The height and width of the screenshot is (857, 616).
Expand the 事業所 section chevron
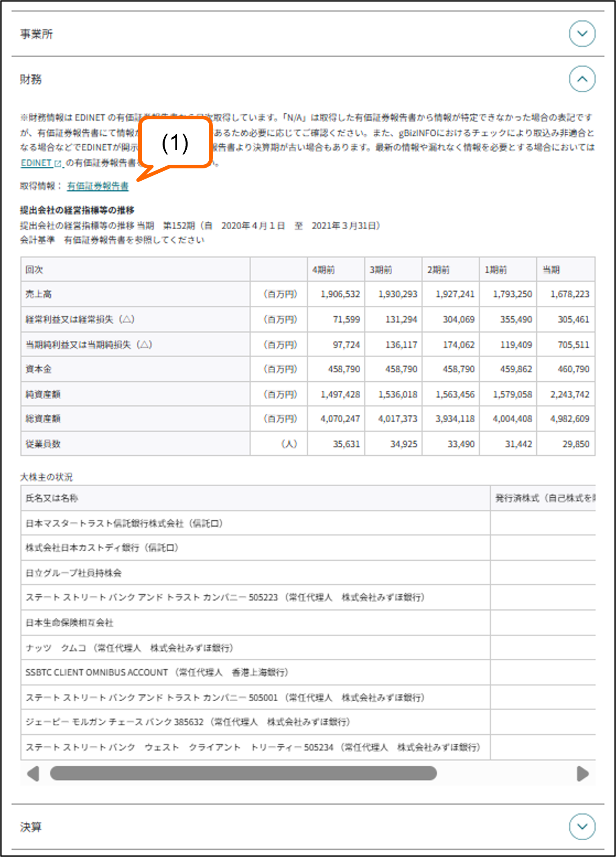[x=582, y=34]
